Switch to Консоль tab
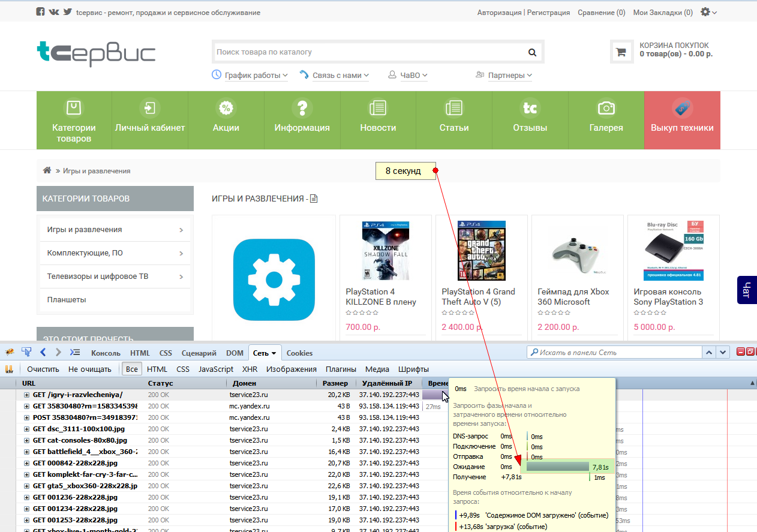 click(x=106, y=353)
